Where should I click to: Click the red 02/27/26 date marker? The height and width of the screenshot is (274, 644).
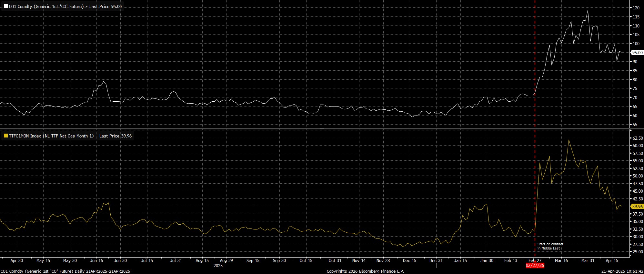pos(535,266)
